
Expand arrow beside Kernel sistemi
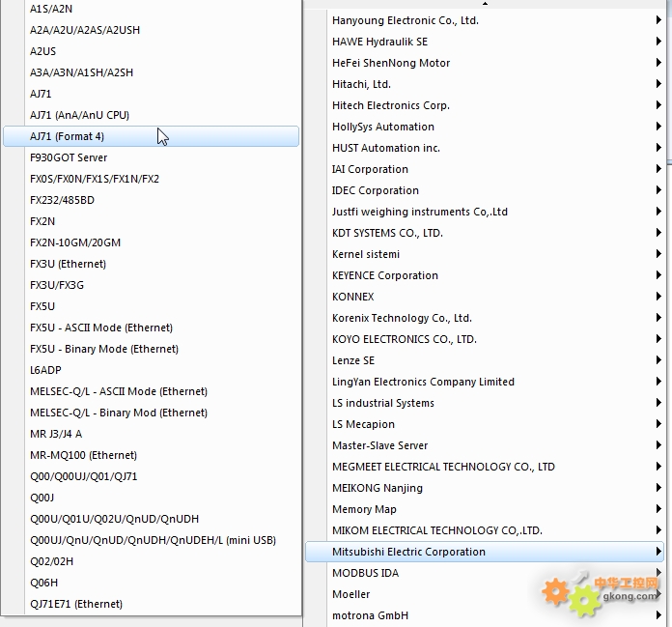[658, 254]
